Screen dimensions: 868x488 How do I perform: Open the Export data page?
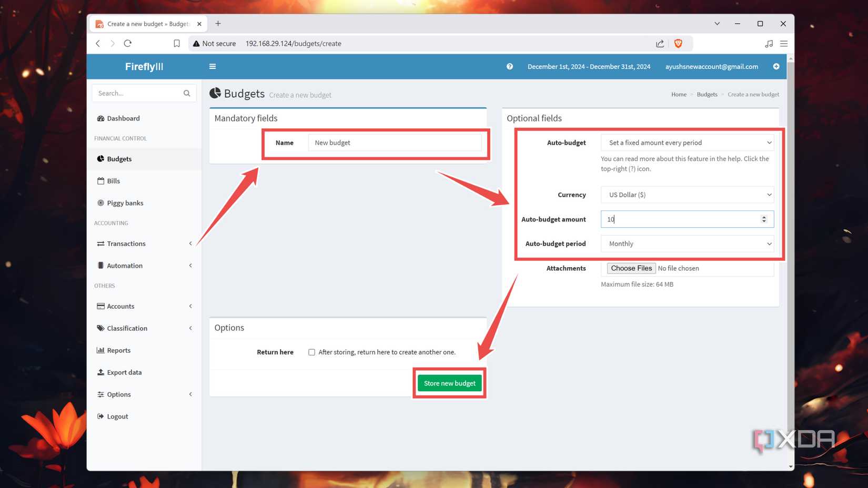(x=124, y=372)
